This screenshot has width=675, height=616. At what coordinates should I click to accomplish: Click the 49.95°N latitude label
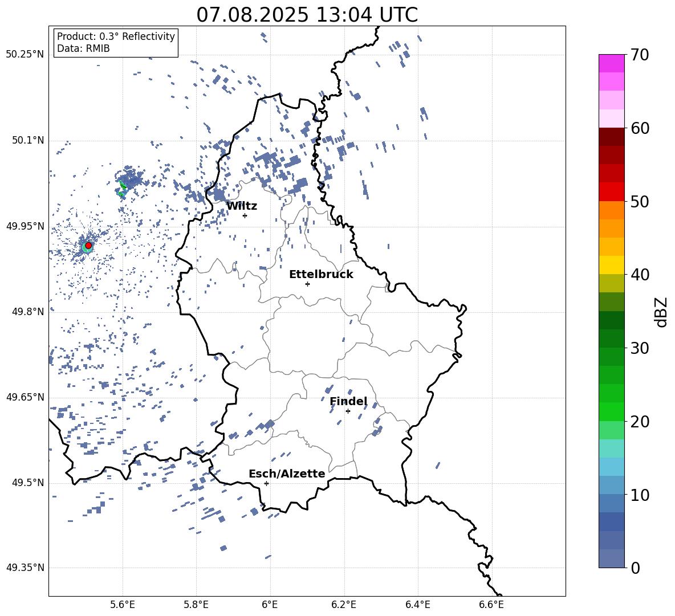pos(25,226)
